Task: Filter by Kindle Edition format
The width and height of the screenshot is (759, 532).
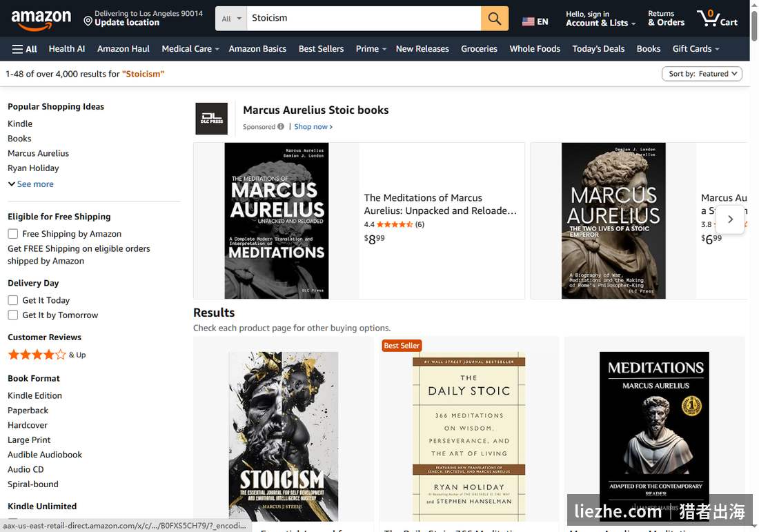Action: [35, 395]
